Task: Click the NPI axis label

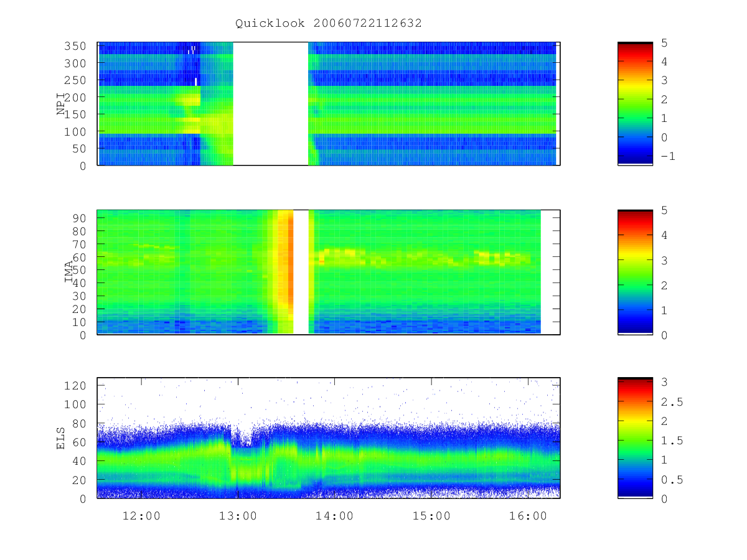Action: point(61,104)
